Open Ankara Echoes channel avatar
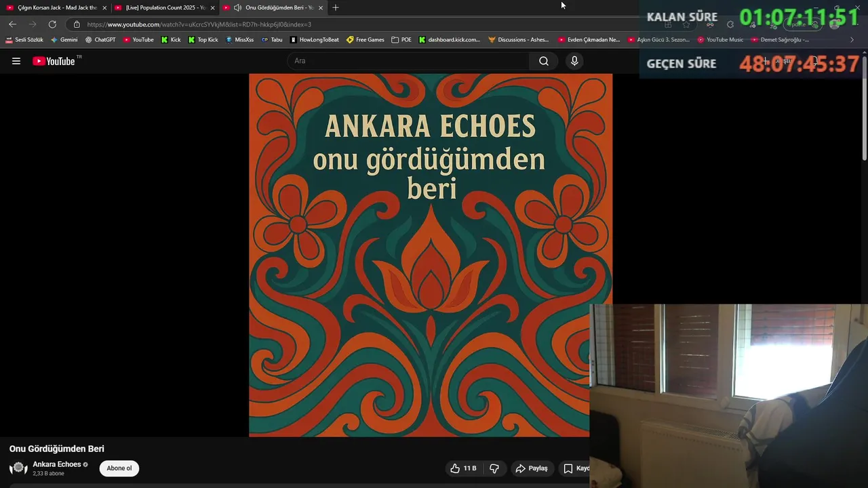Screen dimensions: 868x488 [18, 468]
